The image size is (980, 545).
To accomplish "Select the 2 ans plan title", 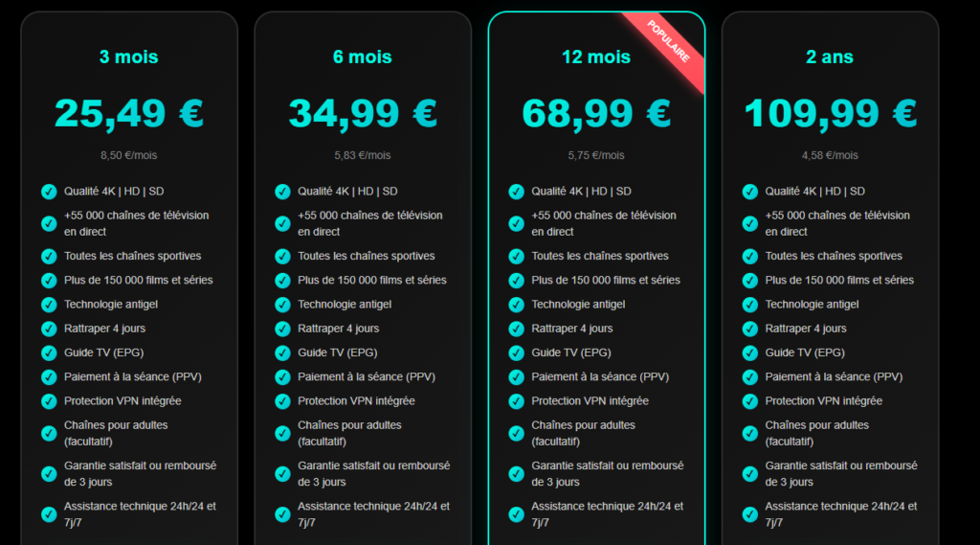I will (x=830, y=57).
